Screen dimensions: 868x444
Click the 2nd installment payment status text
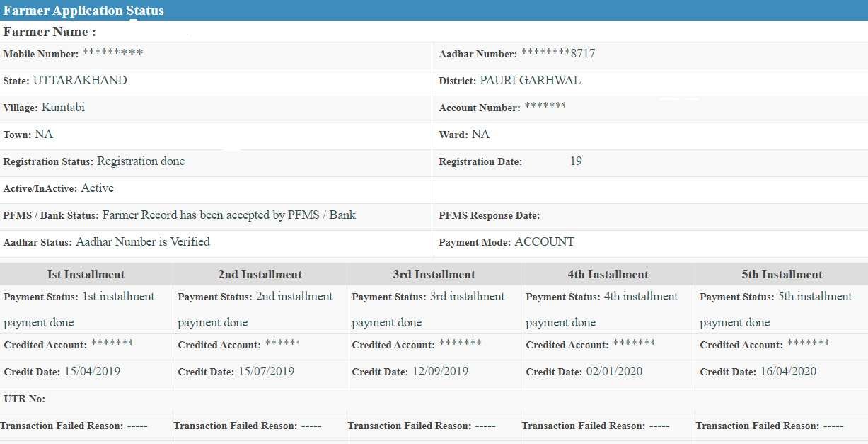255,309
